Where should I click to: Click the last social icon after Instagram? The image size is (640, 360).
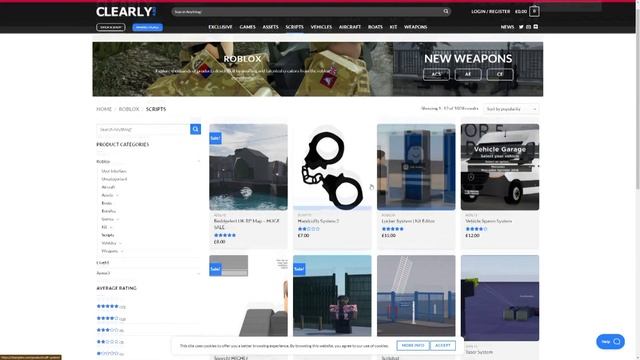pyautogui.click(x=536, y=27)
